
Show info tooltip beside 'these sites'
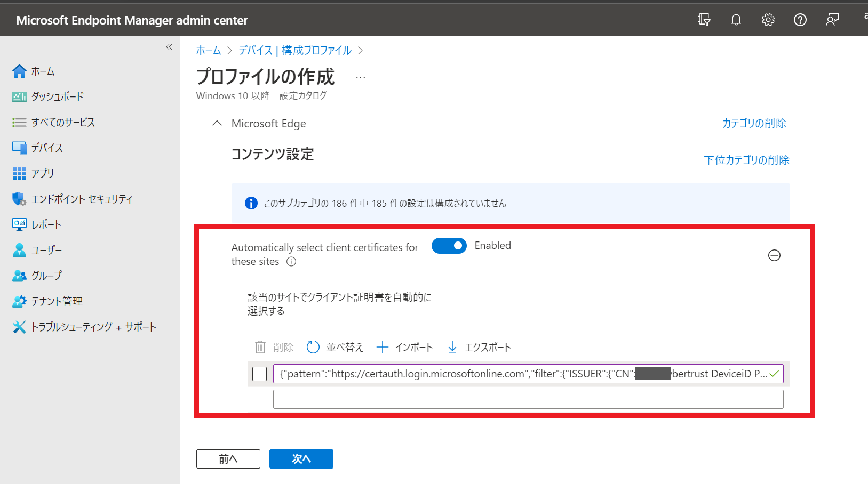coord(291,262)
